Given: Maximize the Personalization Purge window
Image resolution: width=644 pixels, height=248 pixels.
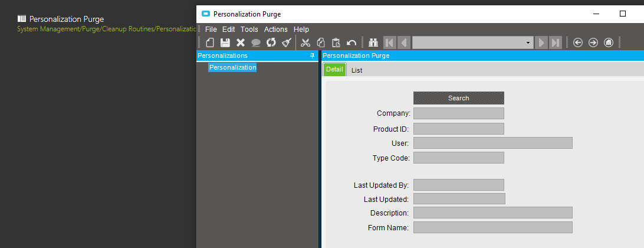Looking at the screenshot, I should (x=623, y=14).
